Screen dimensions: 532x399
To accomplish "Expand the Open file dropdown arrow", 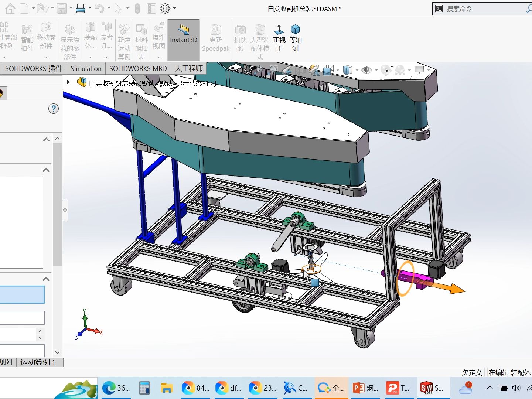I will pos(52,8).
